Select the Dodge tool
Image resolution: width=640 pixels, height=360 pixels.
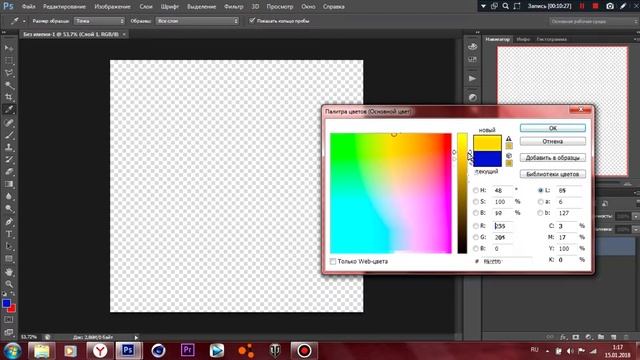tap(9, 209)
